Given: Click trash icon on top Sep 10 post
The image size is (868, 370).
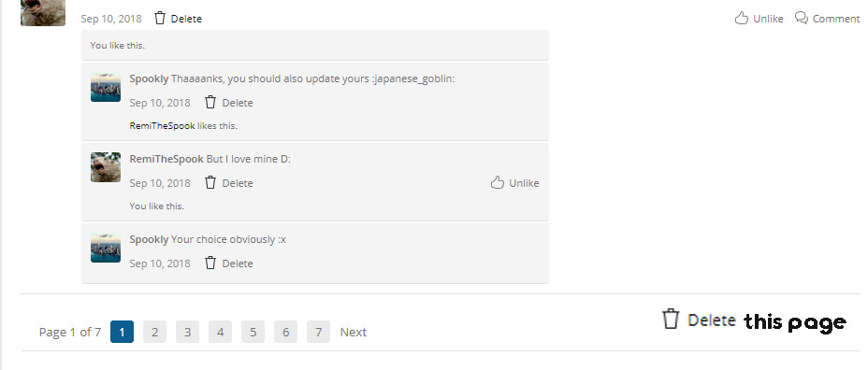Looking at the screenshot, I should pos(160,19).
